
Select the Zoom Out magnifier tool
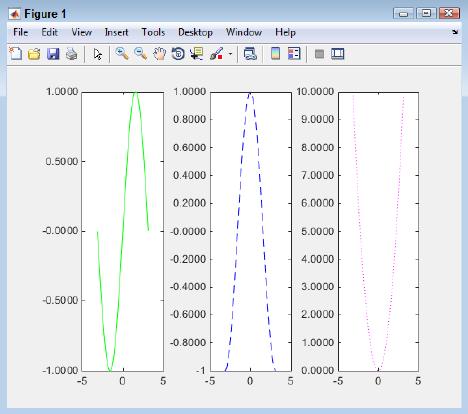click(x=140, y=53)
